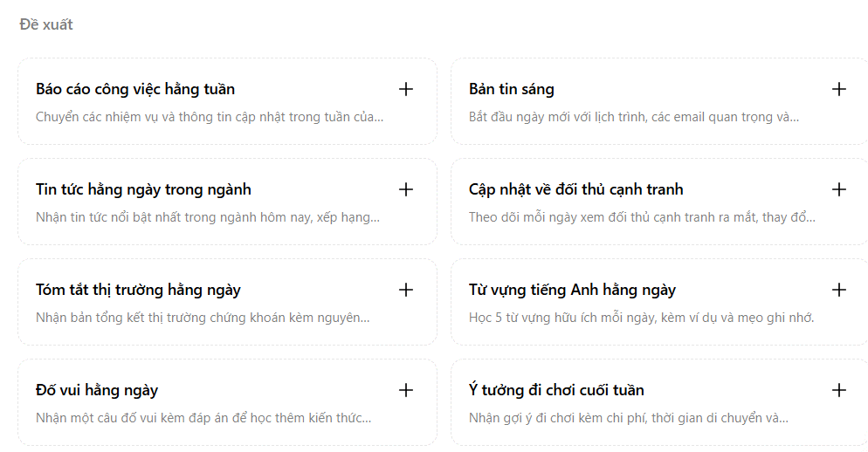Image resolution: width=868 pixels, height=452 pixels.
Task: Click Tóm tắt thị trường hằng ngày title
Action: (x=138, y=290)
